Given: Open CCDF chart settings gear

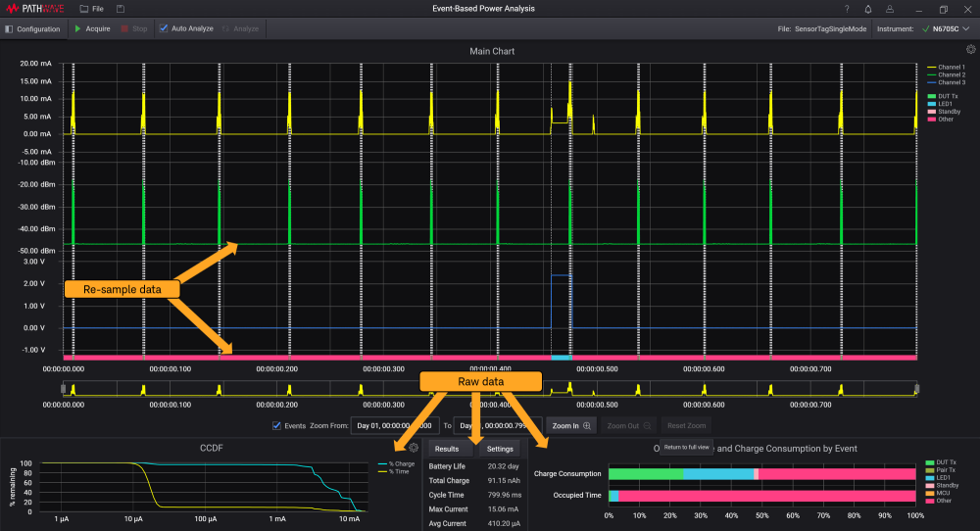Looking at the screenshot, I should click(x=414, y=448).
